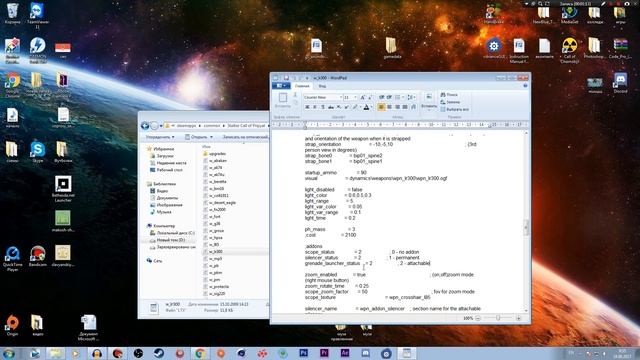Click the Copy icon in clipboard group
This screenshot has height=360, width=640.
(x=295, y=103)
